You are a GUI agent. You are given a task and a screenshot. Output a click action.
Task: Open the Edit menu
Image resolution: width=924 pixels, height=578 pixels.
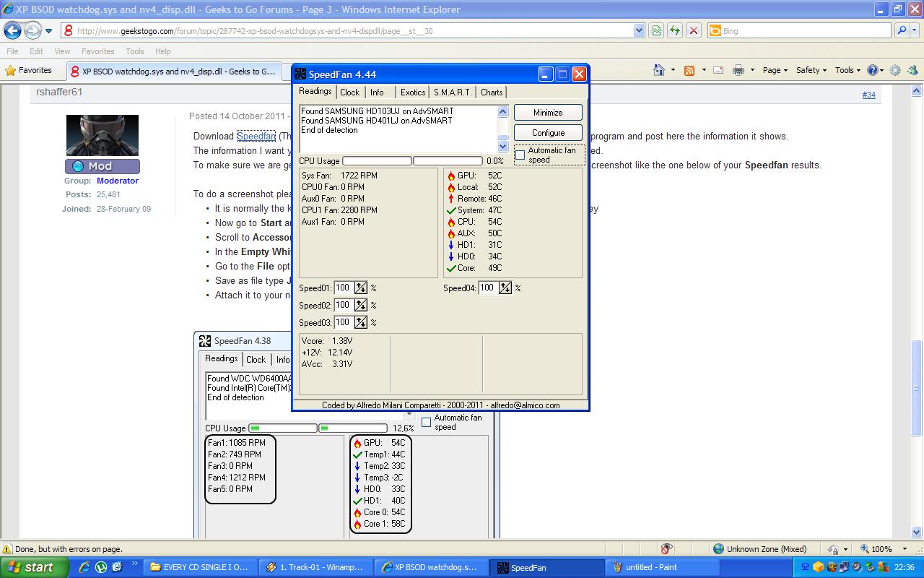tap(36, 51)
